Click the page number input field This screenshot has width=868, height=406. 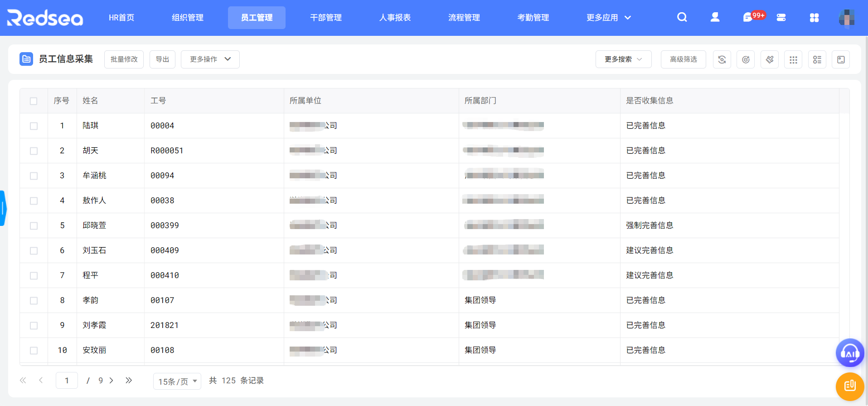pos(67,381)
